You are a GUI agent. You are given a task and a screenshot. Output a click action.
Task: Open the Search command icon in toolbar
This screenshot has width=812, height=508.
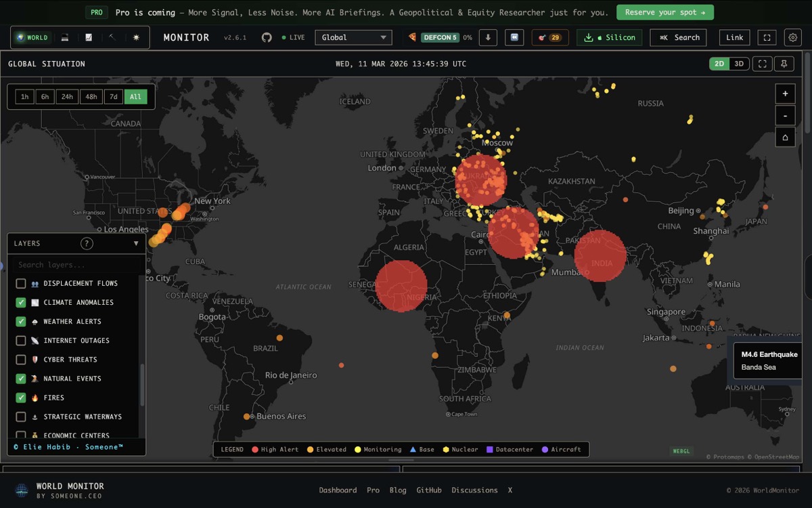pos(678,37)
